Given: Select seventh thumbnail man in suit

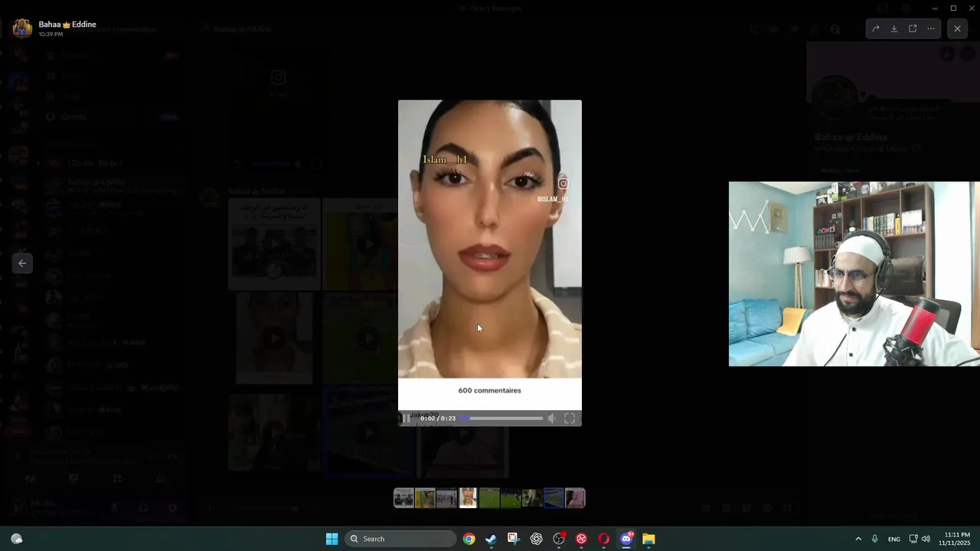Looking at the screenshot, I should [x=532, y=498].
